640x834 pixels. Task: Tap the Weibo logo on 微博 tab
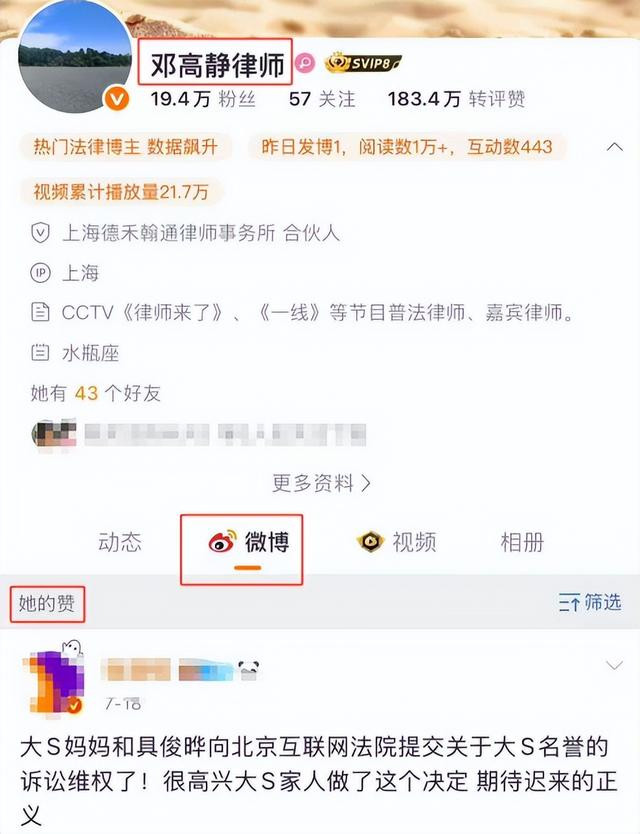[x=222, y=542]
